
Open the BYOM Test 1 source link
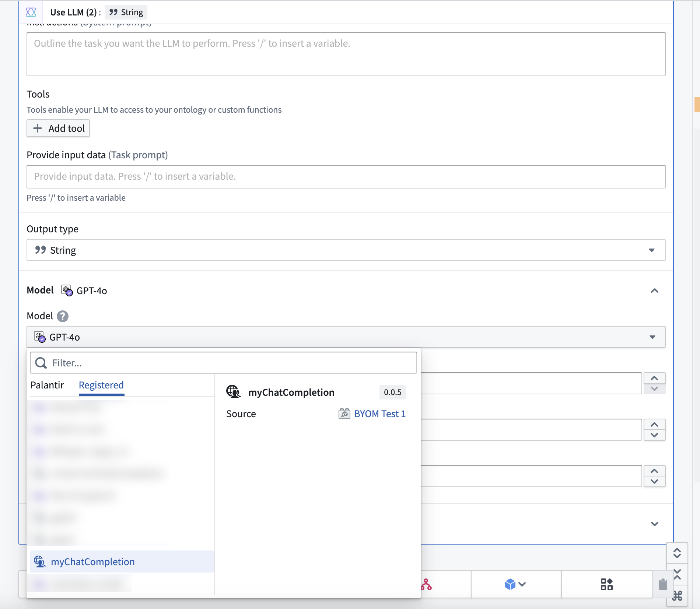pos(379,414)
